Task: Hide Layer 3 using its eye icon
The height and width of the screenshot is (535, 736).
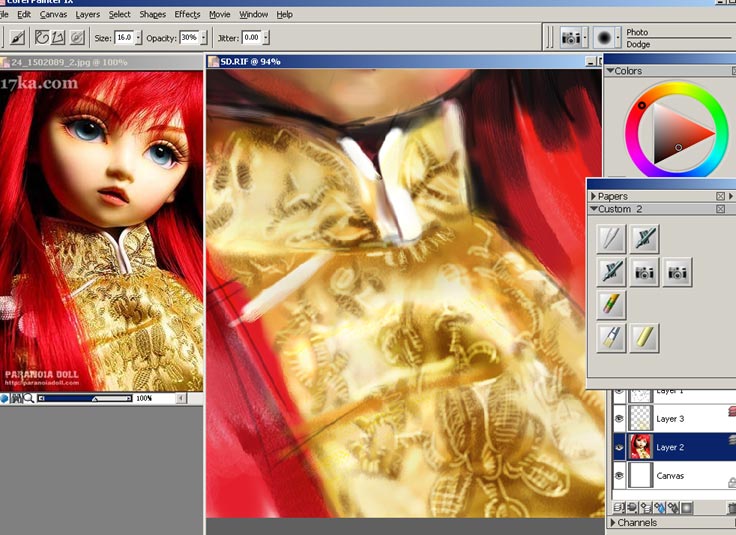Action: (x=619, y=418)
